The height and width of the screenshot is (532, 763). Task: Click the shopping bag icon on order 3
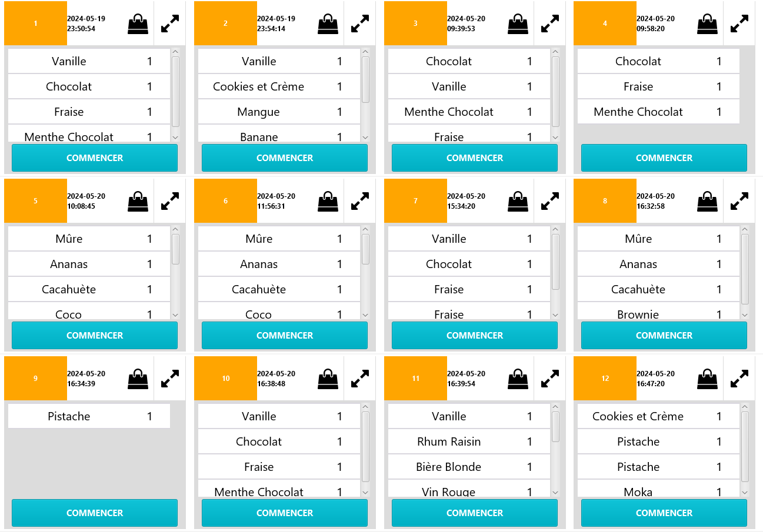click(518, 24)
